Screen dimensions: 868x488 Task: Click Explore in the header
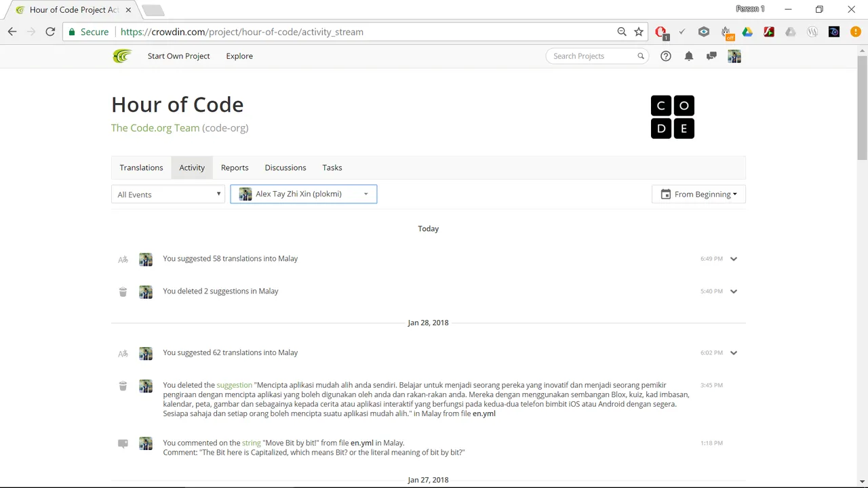(239, 56)
